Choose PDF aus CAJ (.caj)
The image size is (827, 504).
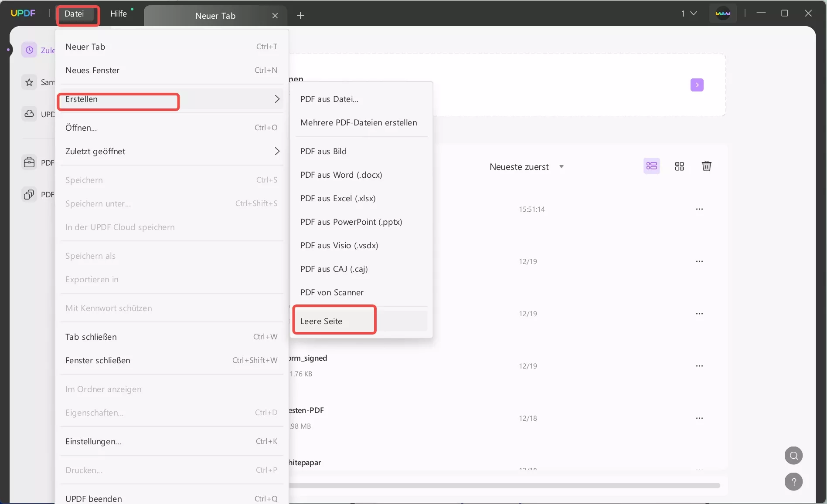[x=361, y=269]
